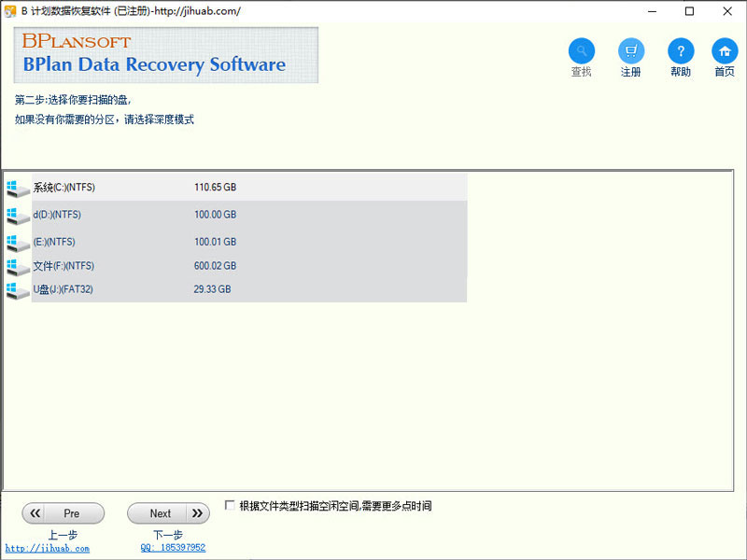Viewport: 747px width, 560px height.
Task: Select the 文件(F:)(NTFS) partition row
Action: tap(249, 266)
